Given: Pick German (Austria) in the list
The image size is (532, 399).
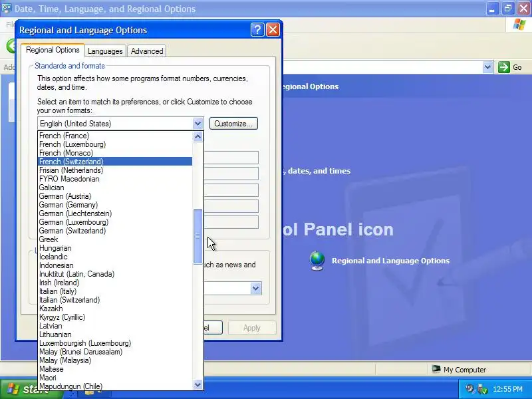Looking at the screenshot, I should pyautogui.click(x=115, y=196).
